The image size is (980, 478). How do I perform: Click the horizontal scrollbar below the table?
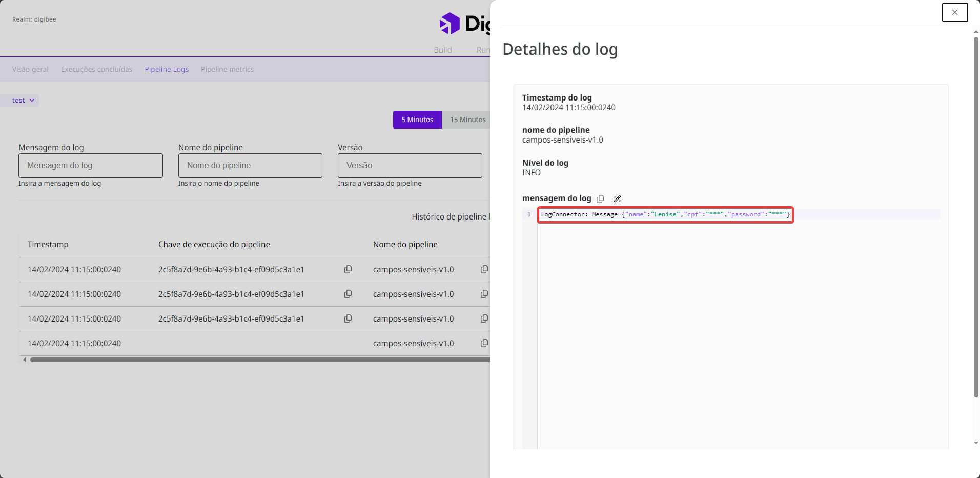click(x=256, y=360)
